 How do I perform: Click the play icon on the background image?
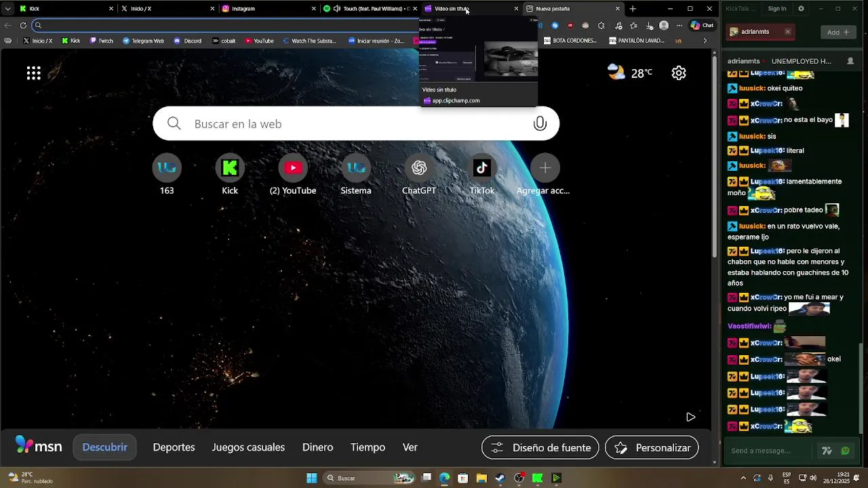pos(690,417)
